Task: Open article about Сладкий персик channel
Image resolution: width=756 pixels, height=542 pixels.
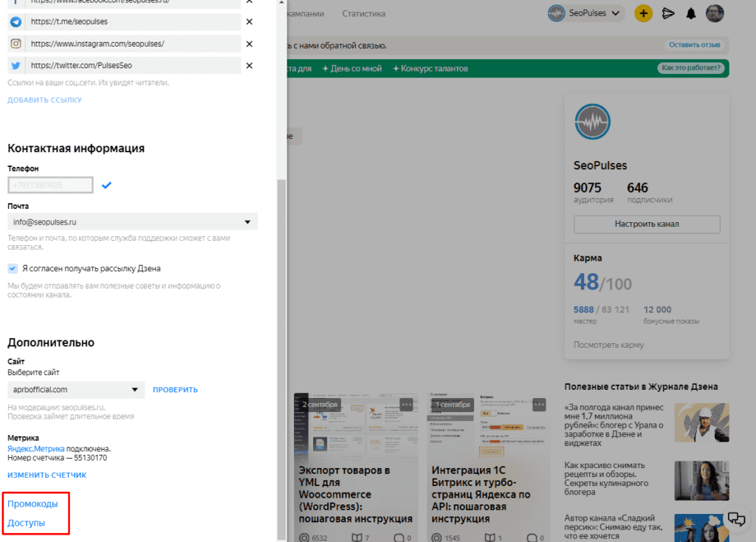Action: (613, 527)
